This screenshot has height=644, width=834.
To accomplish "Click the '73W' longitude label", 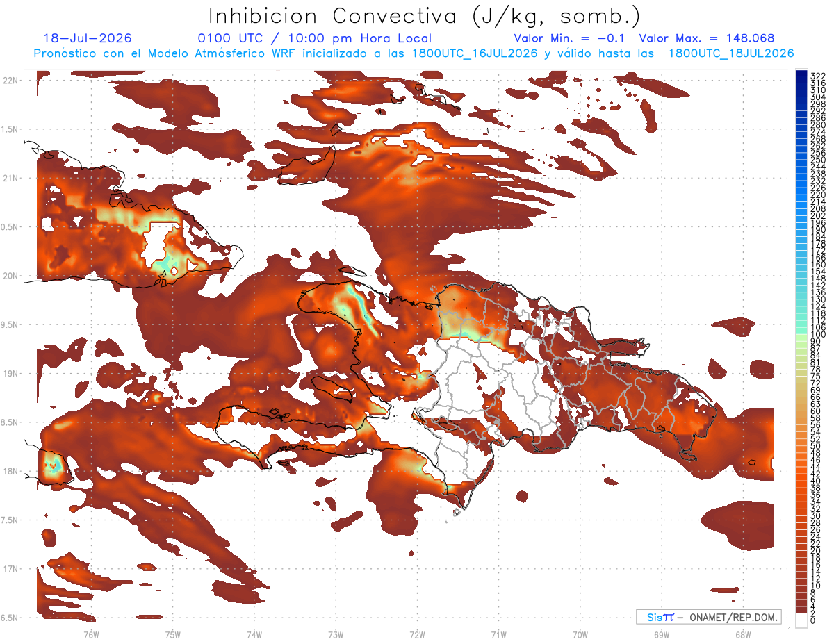I will tap(336, 634).
